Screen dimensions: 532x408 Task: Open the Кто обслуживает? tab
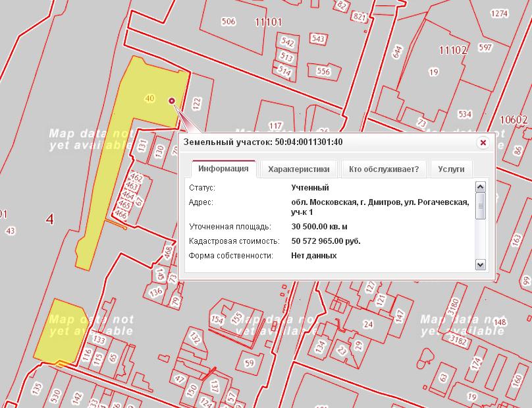point(384,169)
